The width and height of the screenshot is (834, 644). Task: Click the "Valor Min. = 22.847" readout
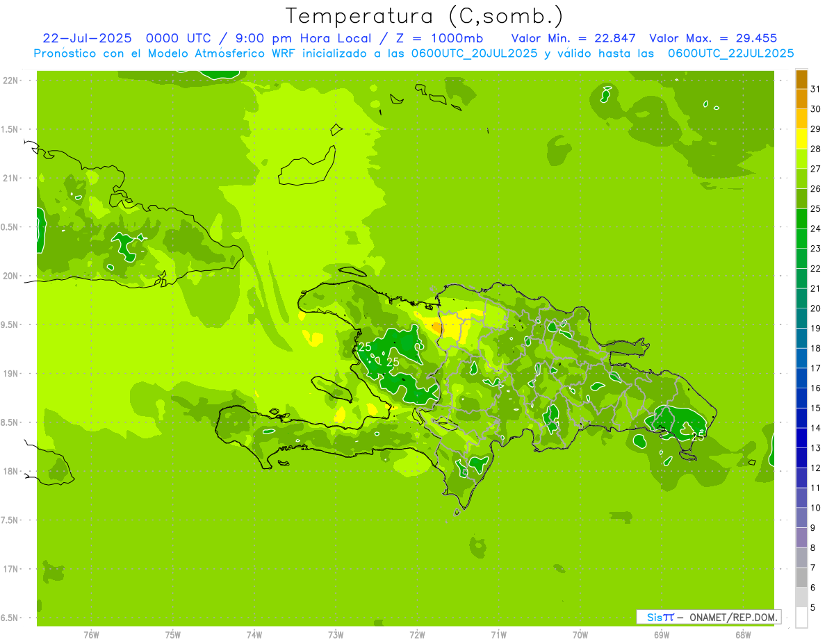pos(573,38)
